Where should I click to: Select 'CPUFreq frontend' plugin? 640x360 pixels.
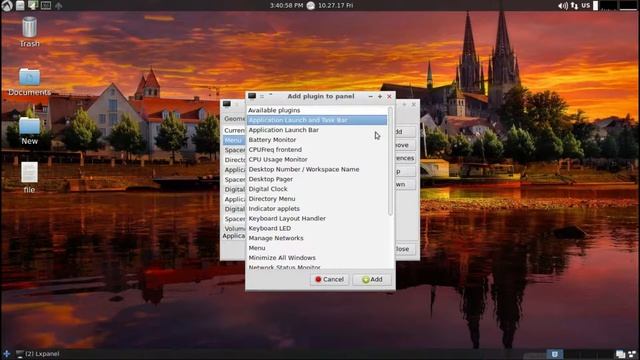coord(317,150)
